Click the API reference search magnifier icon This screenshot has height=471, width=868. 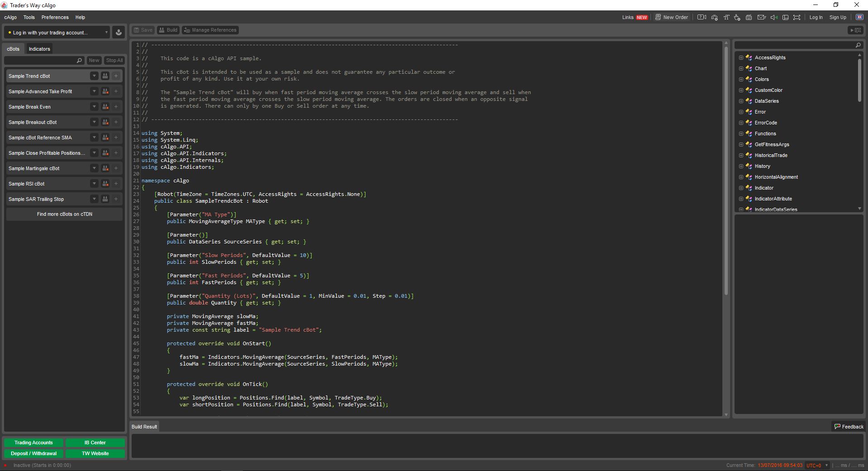858,45
